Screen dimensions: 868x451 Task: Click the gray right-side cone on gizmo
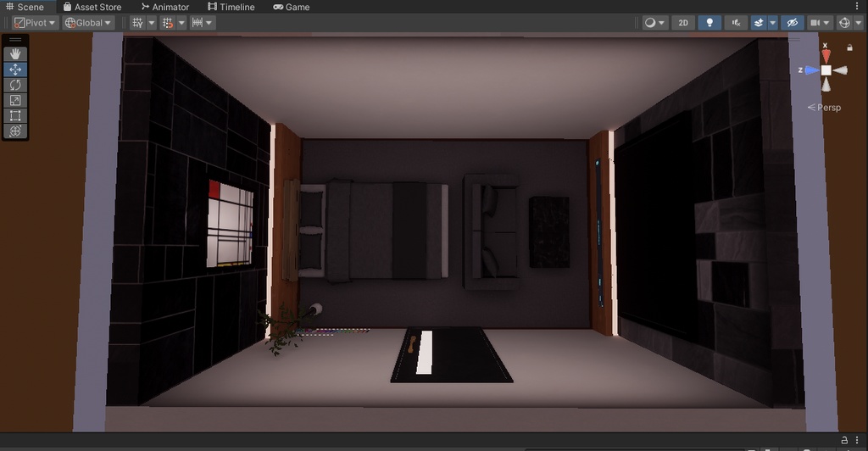pos(840,70)
